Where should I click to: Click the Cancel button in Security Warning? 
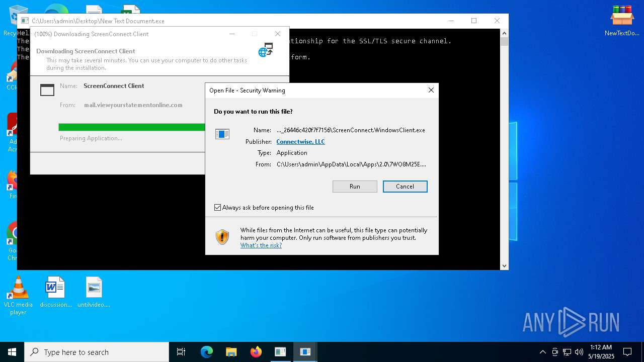(405, 187)
